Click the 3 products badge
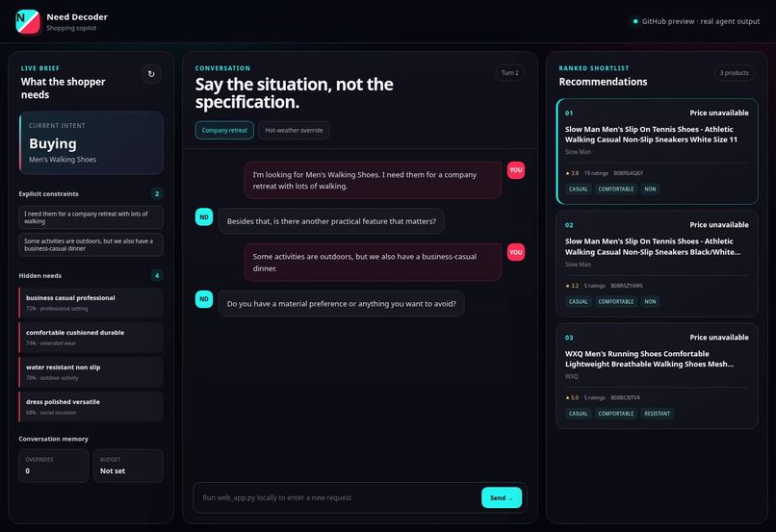 point(734,73)
